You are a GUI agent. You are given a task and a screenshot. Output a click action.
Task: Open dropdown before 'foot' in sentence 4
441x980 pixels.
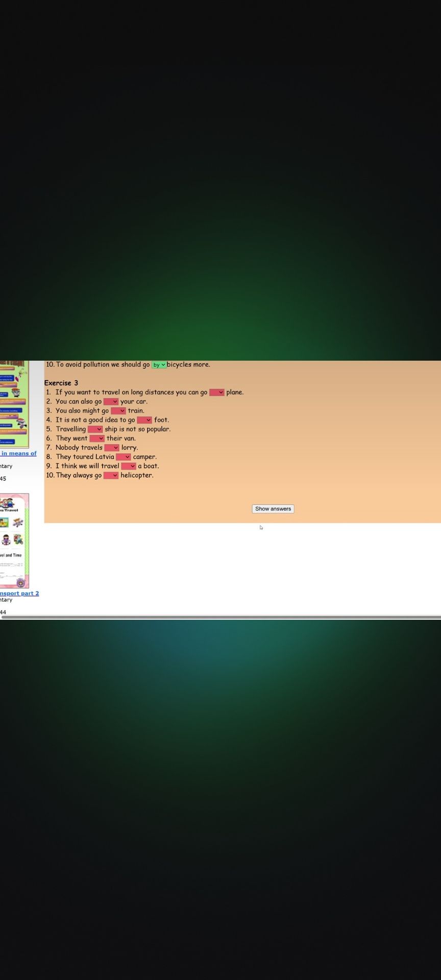[144, 420]
